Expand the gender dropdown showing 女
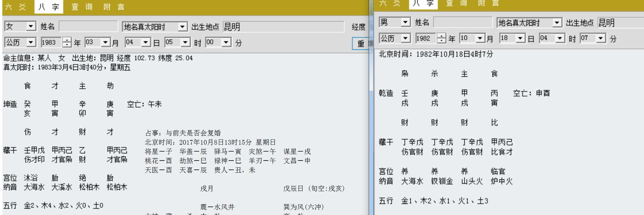The width and height of the screenshot is (644, 215). pyautogui.click(x=31, y=26)
